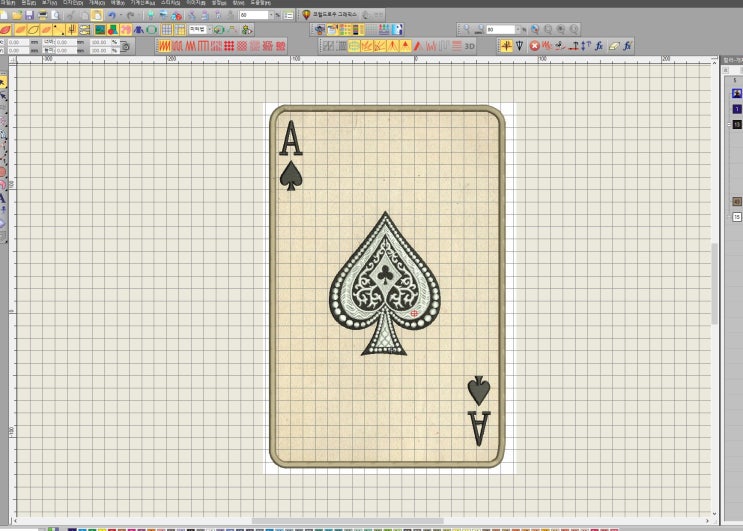Open the zoom factor dropdown showing 80

(x=518, y=30)
